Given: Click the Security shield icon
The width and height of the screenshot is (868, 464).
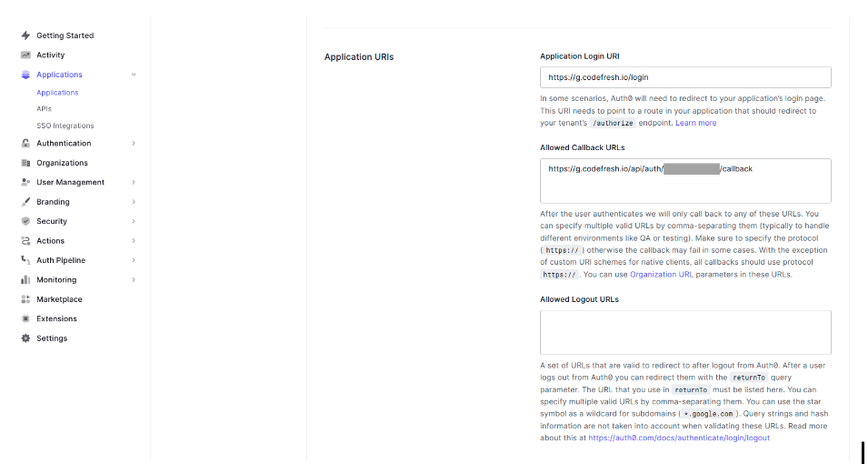Looking at the screenshot, I should pyautogui.click(x=25, y=221).
